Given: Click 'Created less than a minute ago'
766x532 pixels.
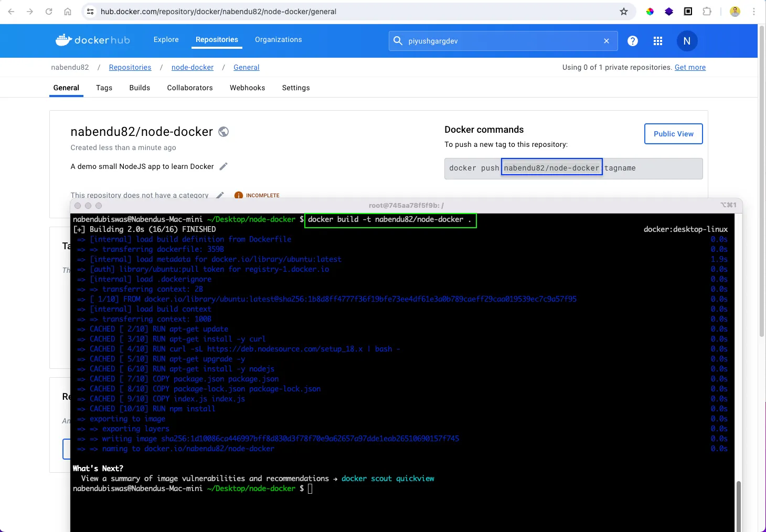Looking at the screenshot, I should 123,147.
